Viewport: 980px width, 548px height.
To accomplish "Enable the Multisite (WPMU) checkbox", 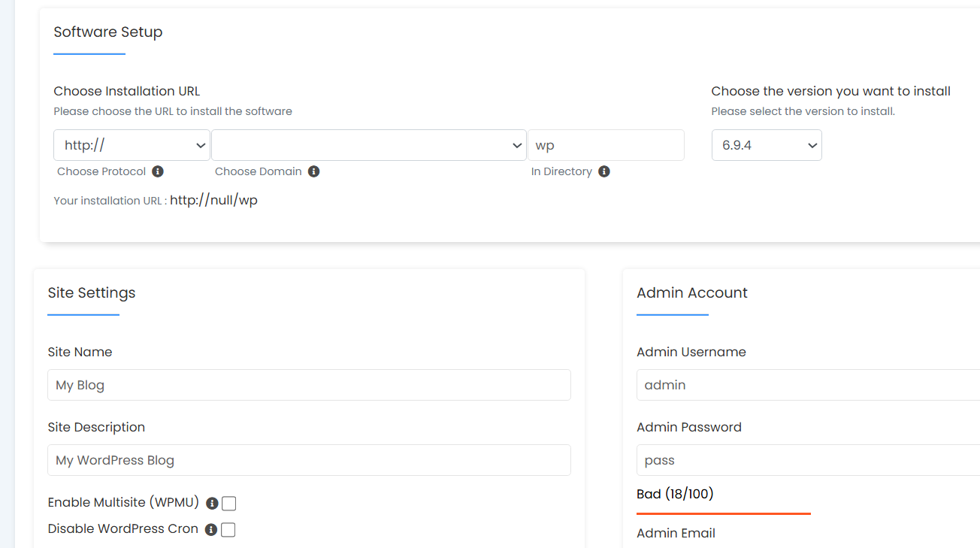I will pyautogui.click(x=228, y=504).
